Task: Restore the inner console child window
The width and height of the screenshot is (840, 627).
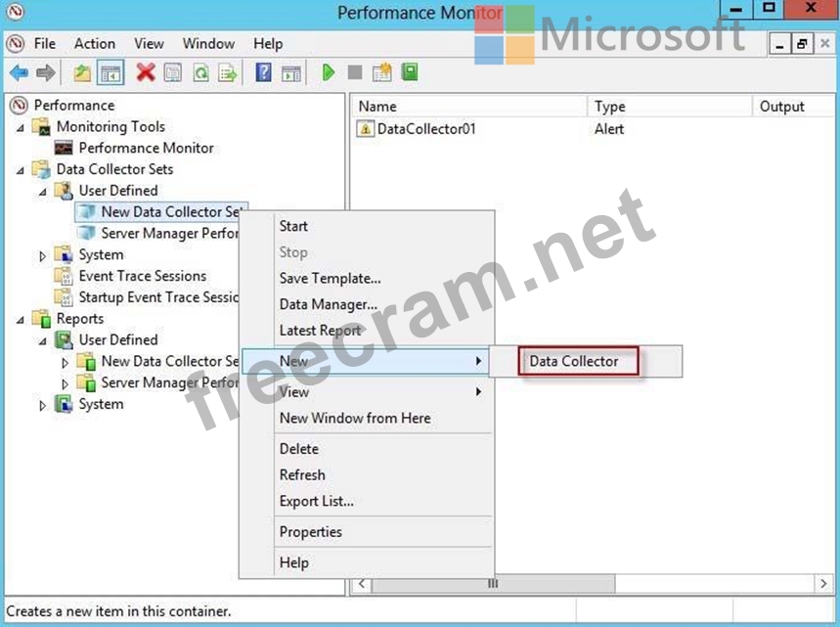Action: tap(802, 44)
